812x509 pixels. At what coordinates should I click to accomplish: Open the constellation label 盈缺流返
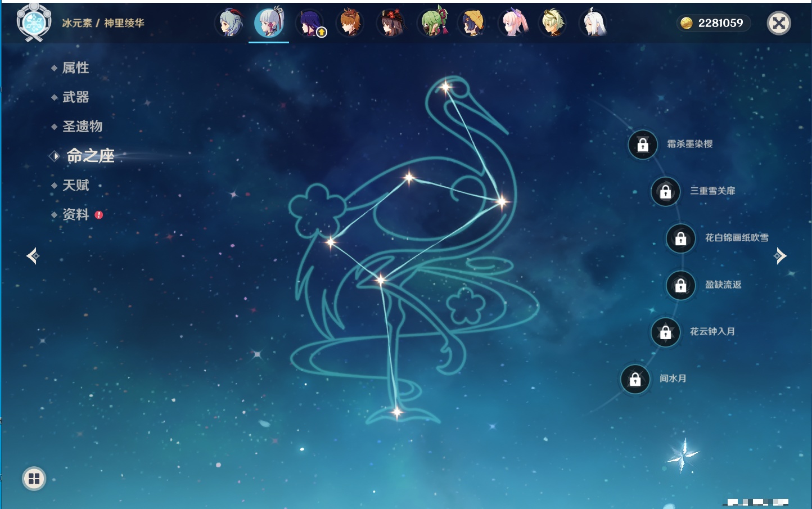(x=723, y=285)
